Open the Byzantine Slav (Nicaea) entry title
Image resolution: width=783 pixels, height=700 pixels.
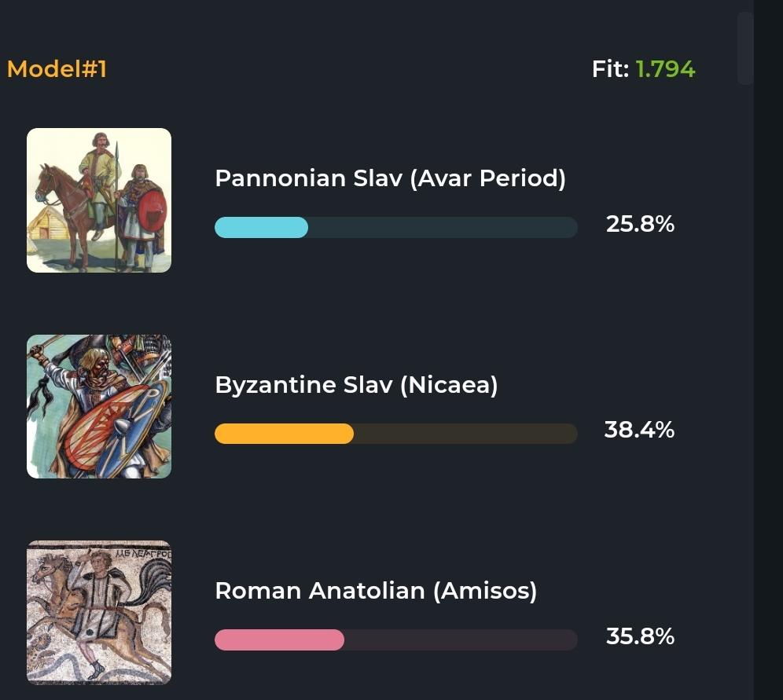(x=356, y=385)
